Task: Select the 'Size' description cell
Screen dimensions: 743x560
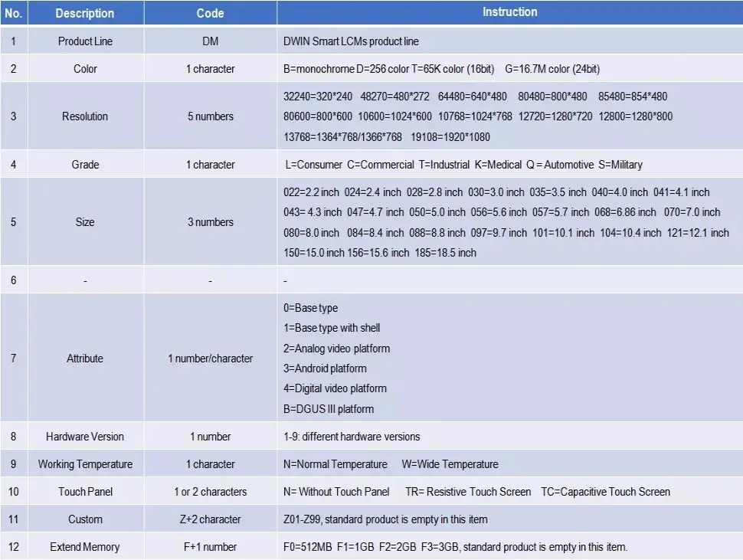Action: click(85, 221)
